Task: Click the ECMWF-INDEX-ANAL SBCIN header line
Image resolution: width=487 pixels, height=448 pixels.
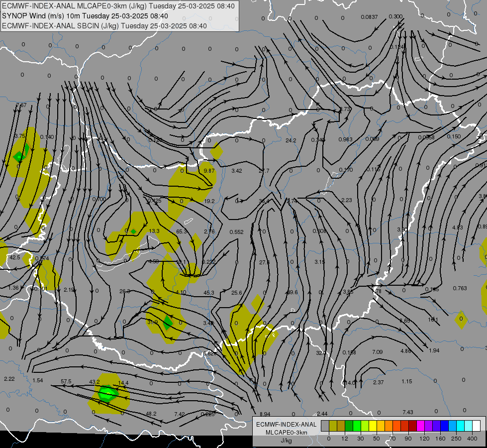Action: click(x=104, y=26)
